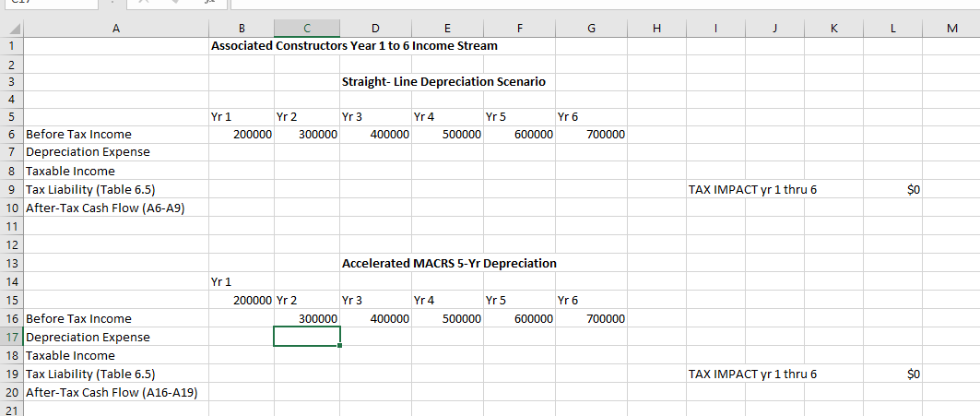Click the 400000 value in row 6
980x416 pixels.
click(x=389, y=135)
